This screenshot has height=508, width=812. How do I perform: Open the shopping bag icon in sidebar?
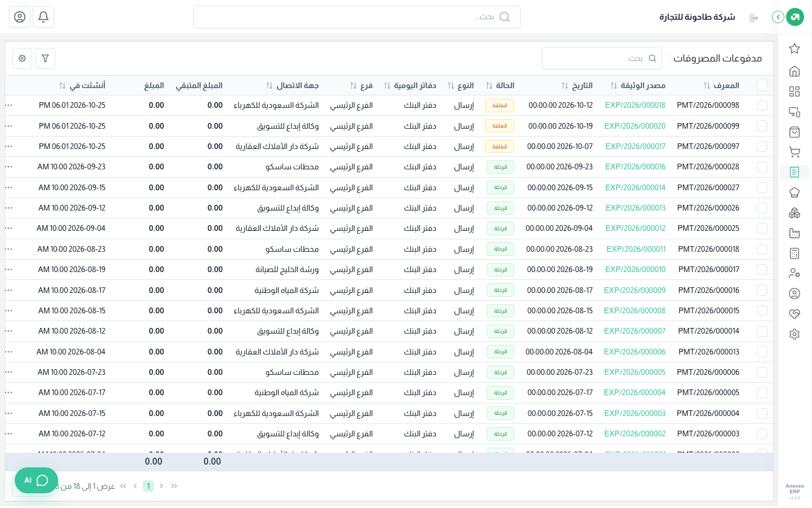(x=795, y=132)
